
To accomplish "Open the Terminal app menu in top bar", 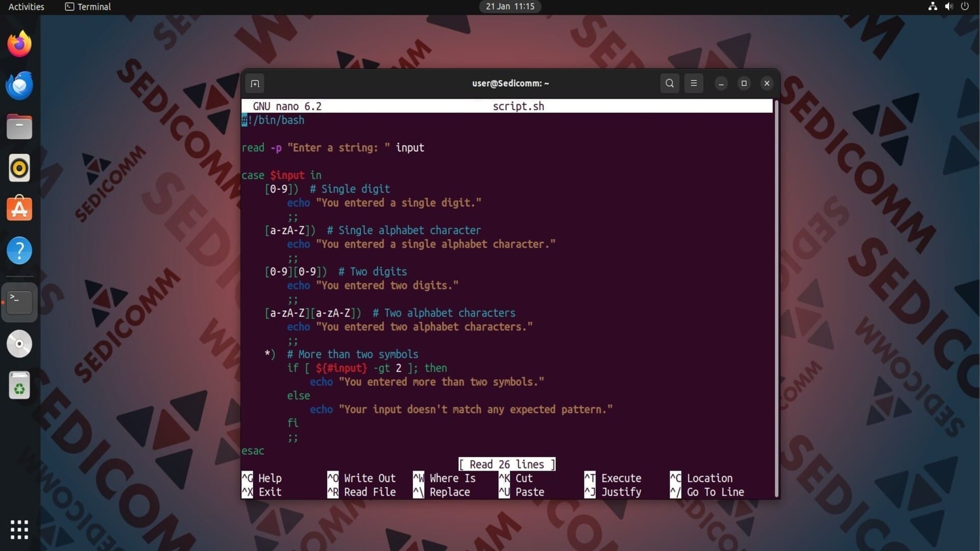I will click(x=88, y=7).
